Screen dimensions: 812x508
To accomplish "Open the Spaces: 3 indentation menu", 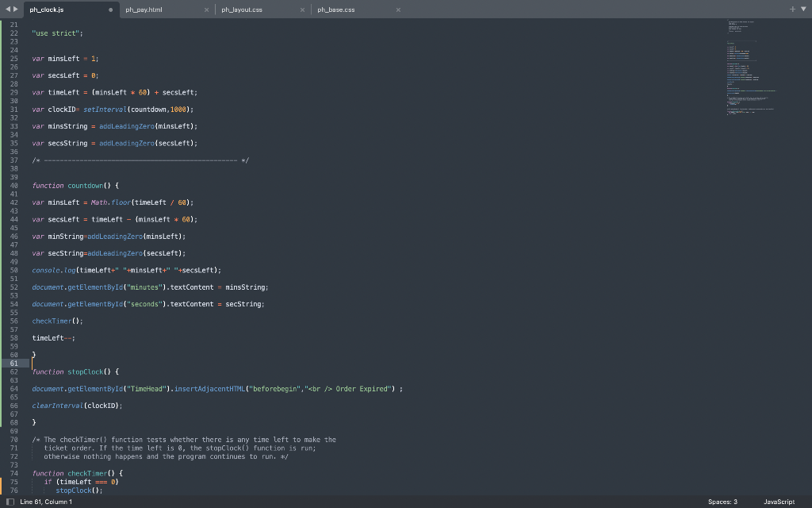I will (722, 502).
